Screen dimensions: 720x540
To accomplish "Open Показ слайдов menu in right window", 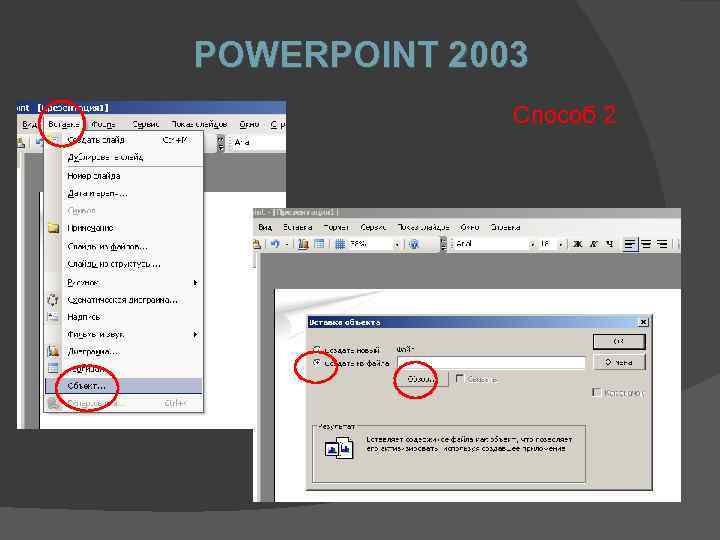I will [x=423, y=227].
